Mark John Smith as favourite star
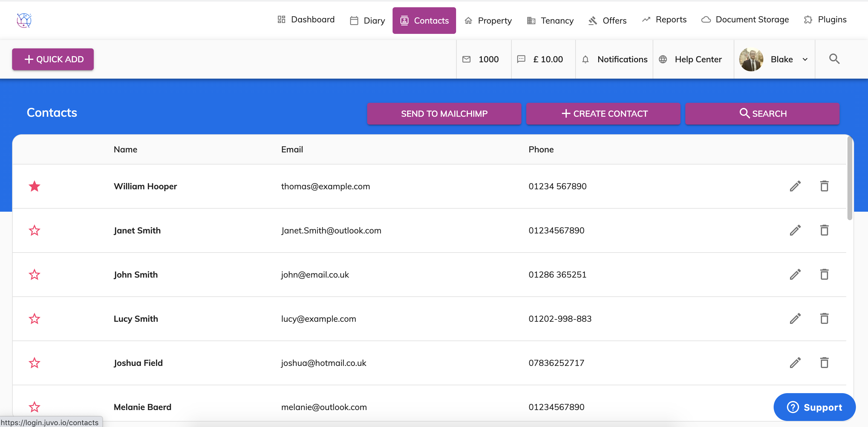868x427 pixels. pyautogui.click(x=34, y=274)
